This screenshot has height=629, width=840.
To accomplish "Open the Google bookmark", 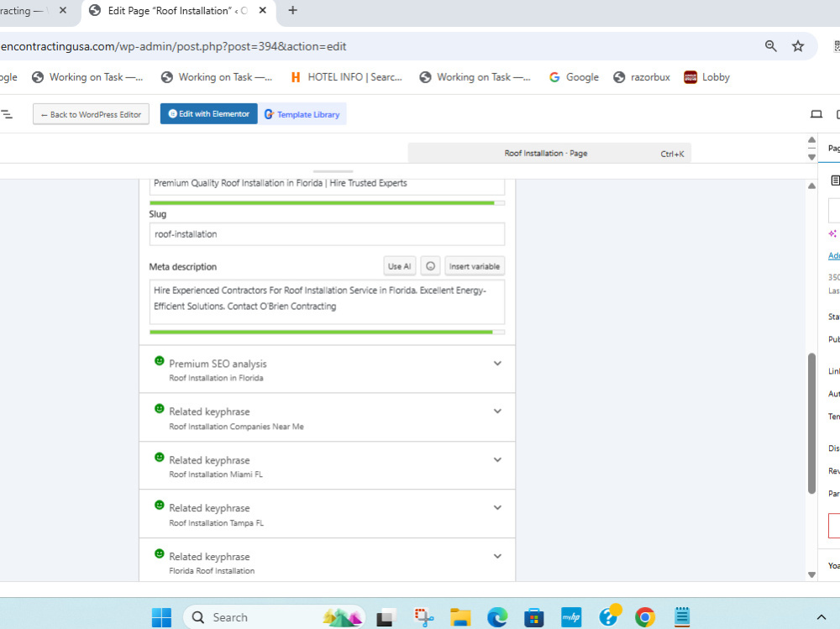I will click(574, 77).
